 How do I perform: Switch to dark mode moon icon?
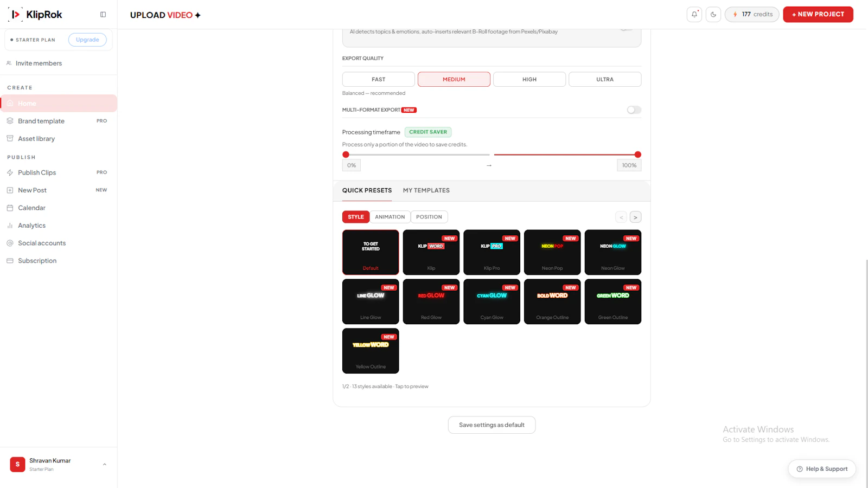pyautogui.click(x=713, y=15)
